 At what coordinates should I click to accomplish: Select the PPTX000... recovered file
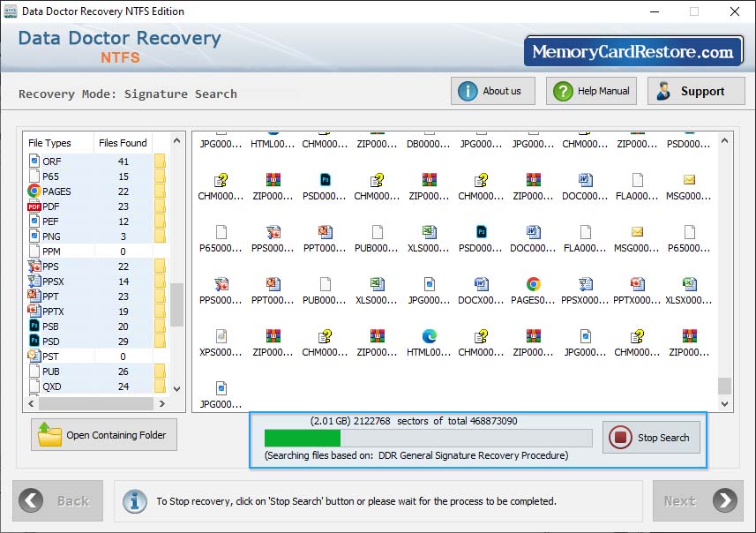pos(637,291)
